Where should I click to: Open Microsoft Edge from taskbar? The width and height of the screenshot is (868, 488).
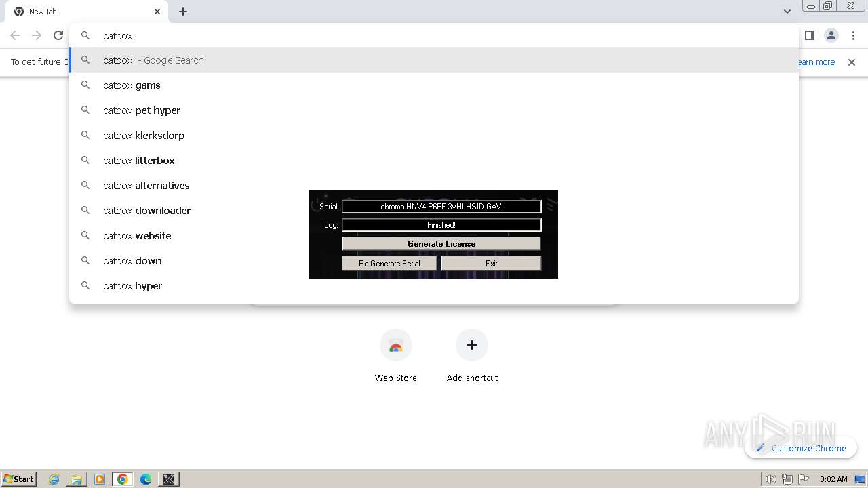(146, 479)
